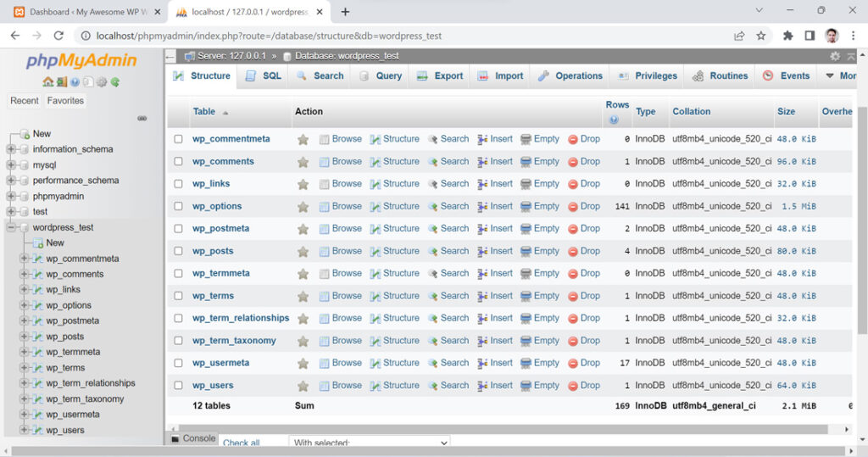The image size is (868, 457).
Task: Click the page settings gear at top right
Action: 835,56
